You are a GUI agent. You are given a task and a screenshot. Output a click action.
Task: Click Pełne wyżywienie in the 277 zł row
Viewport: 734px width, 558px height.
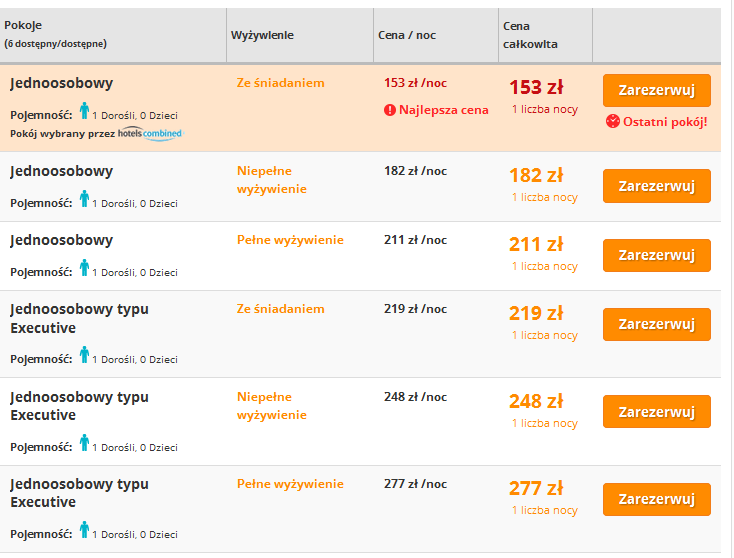coord(290,484)
